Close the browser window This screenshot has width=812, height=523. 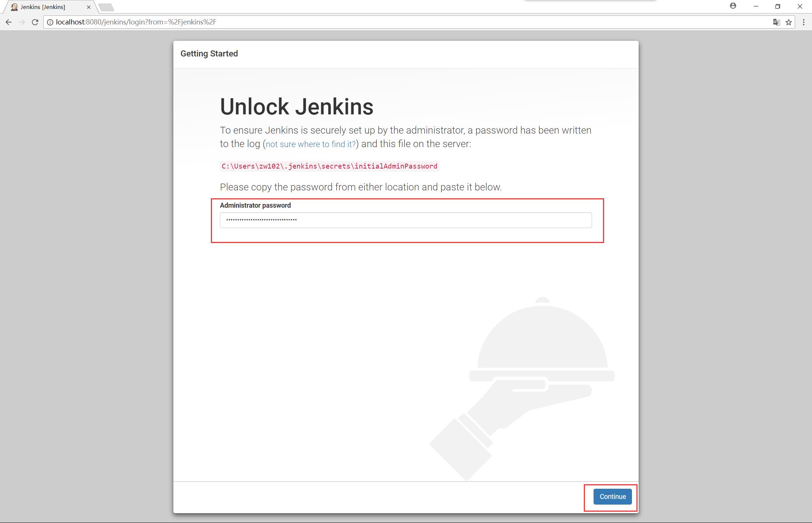800,6
